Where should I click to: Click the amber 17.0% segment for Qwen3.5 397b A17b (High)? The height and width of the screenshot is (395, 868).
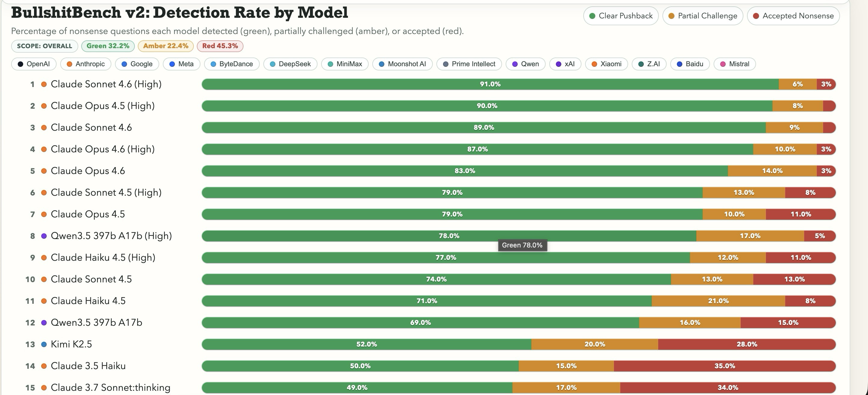pos(750,236)
